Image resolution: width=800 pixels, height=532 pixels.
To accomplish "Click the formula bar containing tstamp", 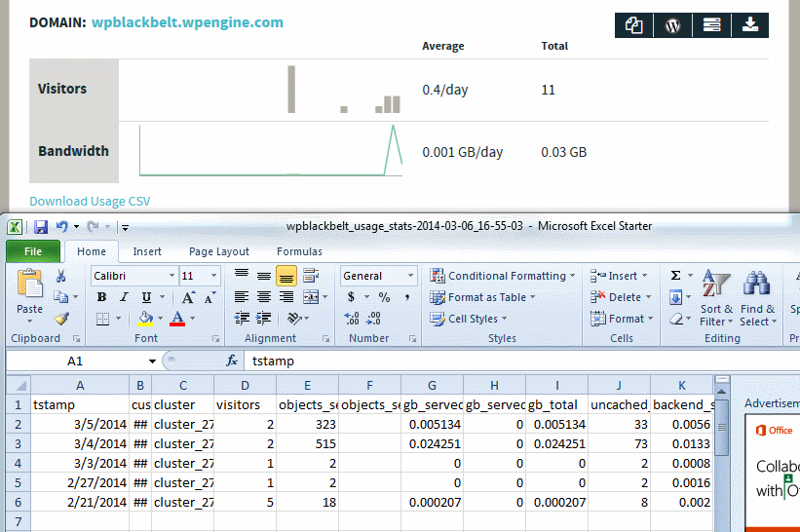I will (520, 361).
